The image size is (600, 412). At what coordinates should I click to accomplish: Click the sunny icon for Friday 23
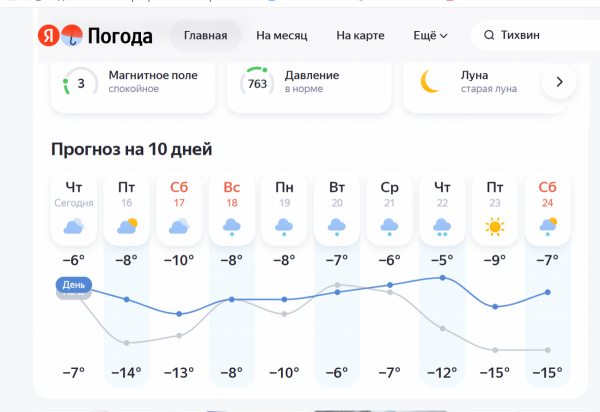(494, 227)
